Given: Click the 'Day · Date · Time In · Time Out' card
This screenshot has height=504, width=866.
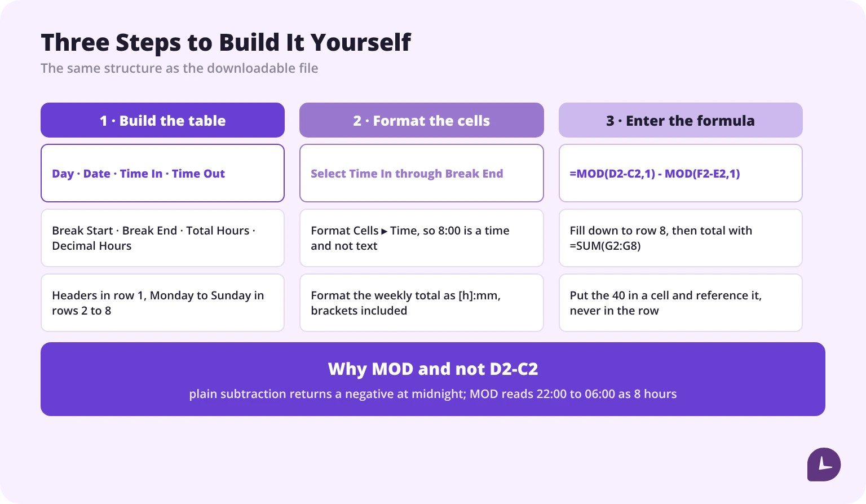Looking at the screenshot, I should click(x=162, y=173).
